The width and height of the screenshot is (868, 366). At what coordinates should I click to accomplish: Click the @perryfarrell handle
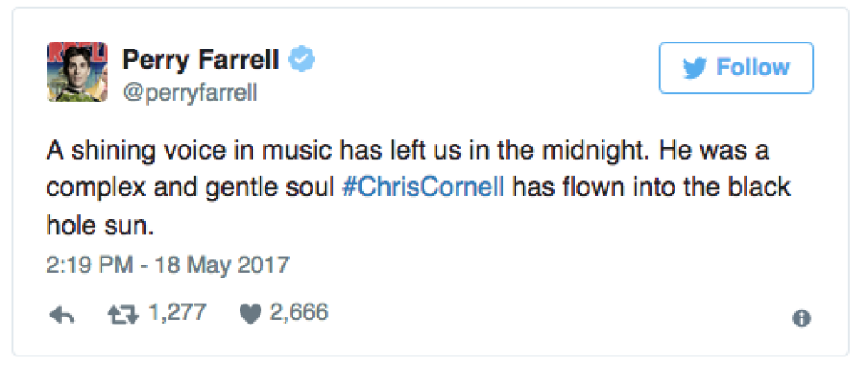(x=189, y=92)
